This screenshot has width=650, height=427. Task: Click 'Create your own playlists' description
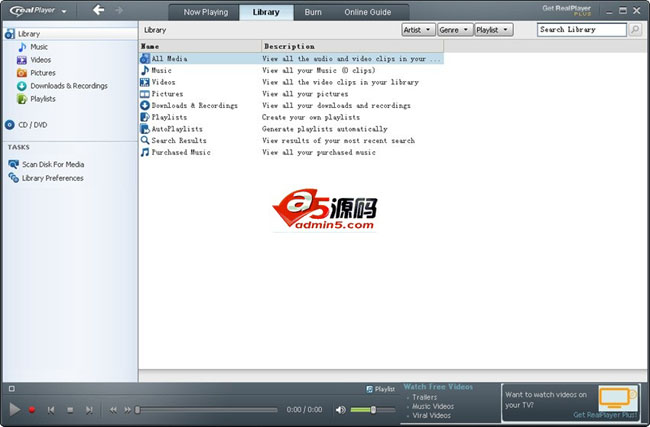coord(311,117)
